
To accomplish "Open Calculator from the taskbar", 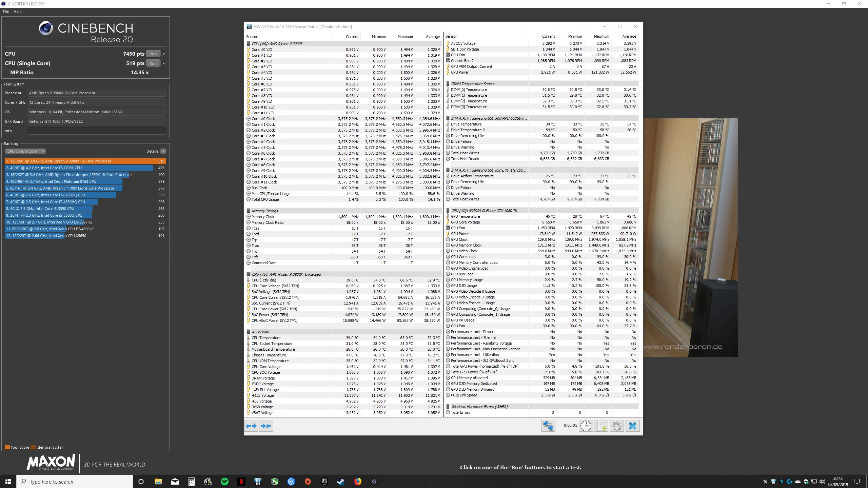I will [x=191, y=482].
